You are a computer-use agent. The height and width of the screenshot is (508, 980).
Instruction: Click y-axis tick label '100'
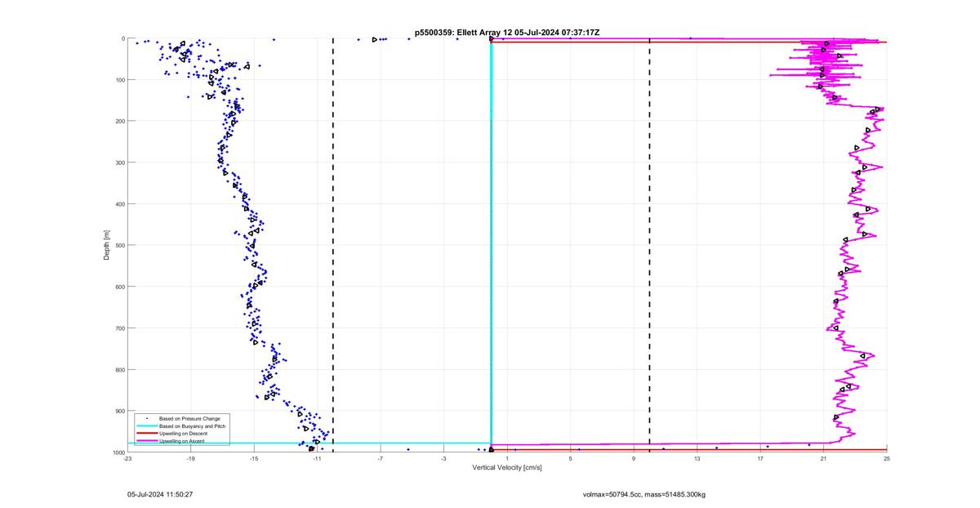119,80
